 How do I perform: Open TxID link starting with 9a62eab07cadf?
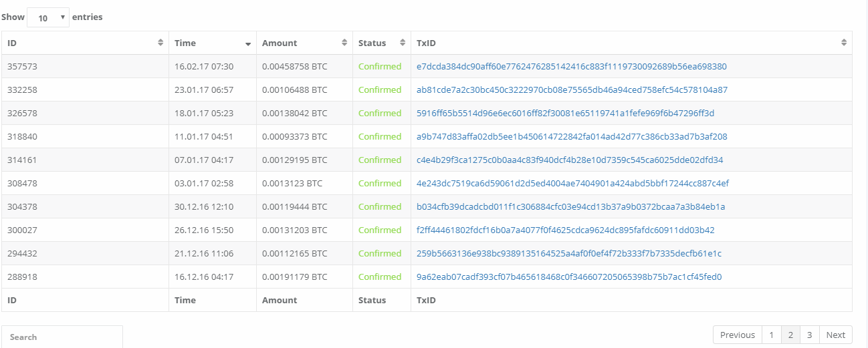coord(569,277)
